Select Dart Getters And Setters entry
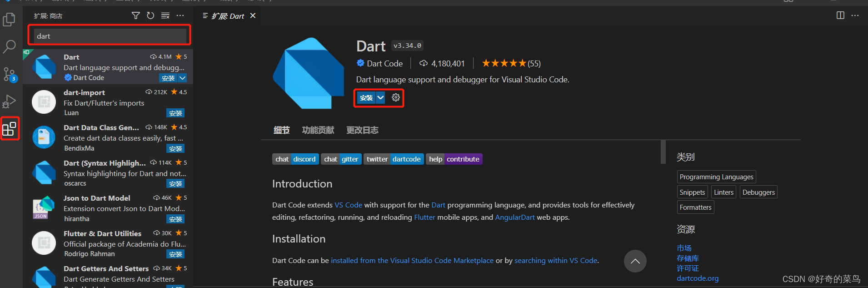Image resolution: width=868 pixels, height=288 pixels. click(x=108, y=274)
